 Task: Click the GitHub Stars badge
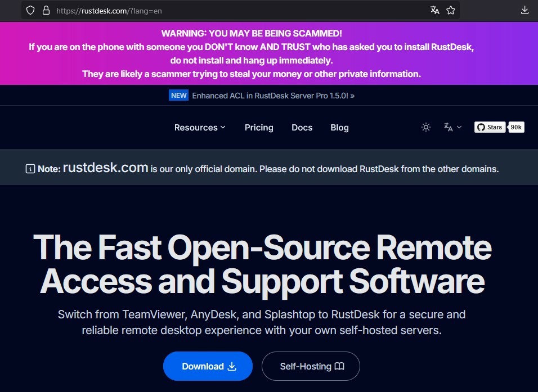point(490,127)
